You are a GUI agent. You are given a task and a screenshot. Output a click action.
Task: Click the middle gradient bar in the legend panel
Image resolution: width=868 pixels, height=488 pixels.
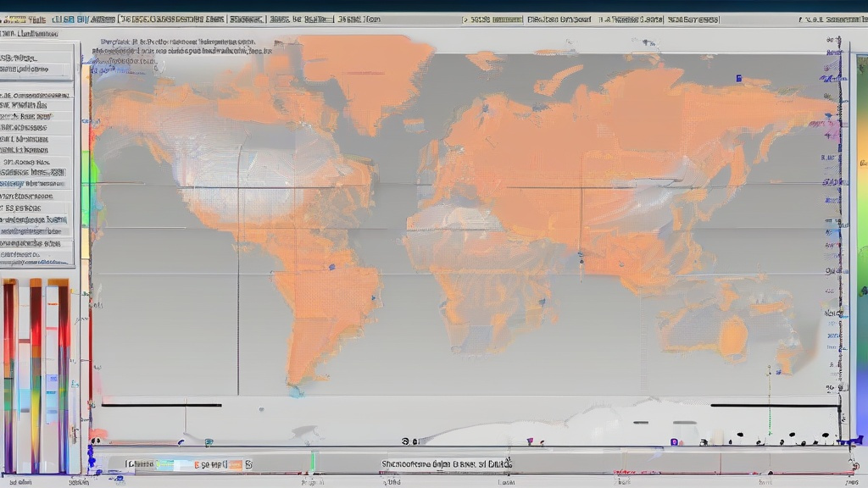(x=36, y=375)
